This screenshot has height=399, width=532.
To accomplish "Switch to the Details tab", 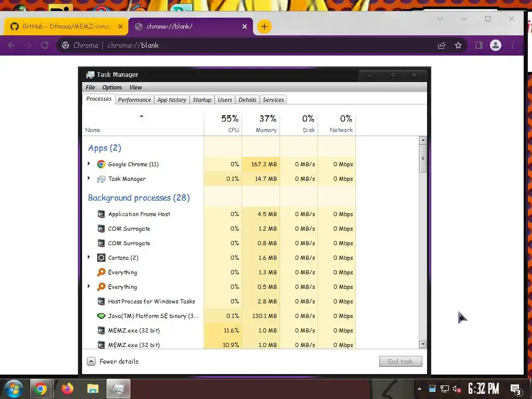I will 247,100.
